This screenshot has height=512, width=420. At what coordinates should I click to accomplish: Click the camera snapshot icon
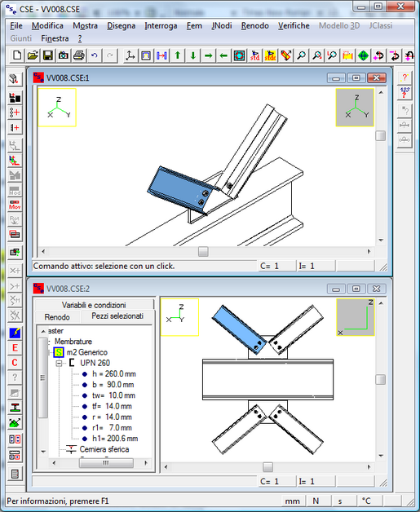(63, 55)
